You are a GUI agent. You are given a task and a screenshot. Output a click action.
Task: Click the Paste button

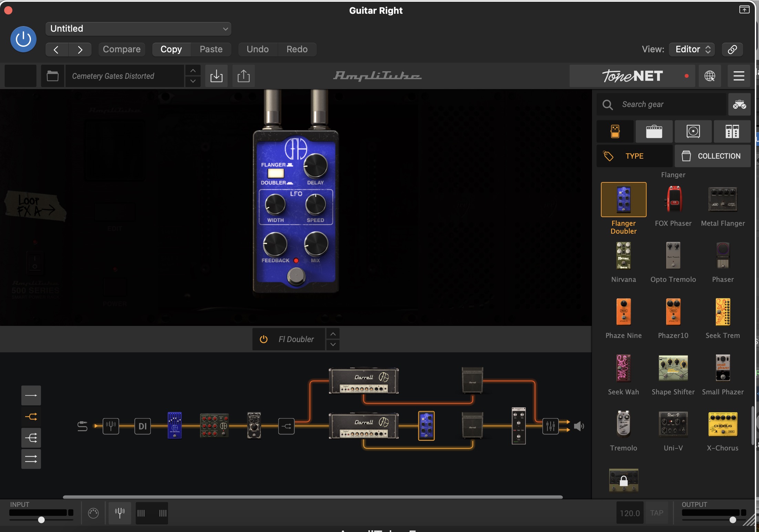(211, 49)
